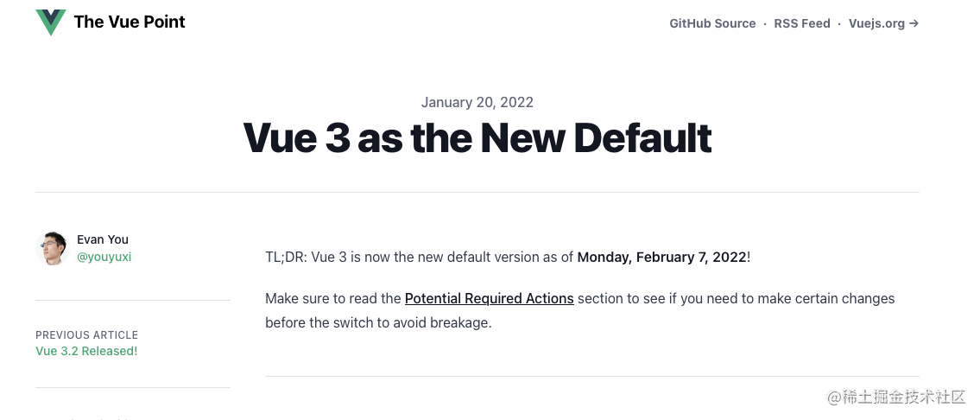This screenshot has width=980, height=420.
Task: Open the @youyuxi profile link
Action: (104, 257)
